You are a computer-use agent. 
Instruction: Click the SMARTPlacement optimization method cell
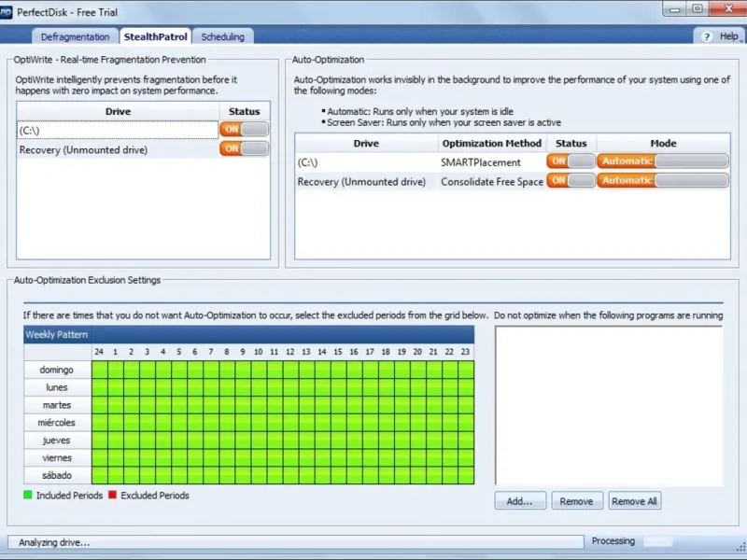point(492,162)
